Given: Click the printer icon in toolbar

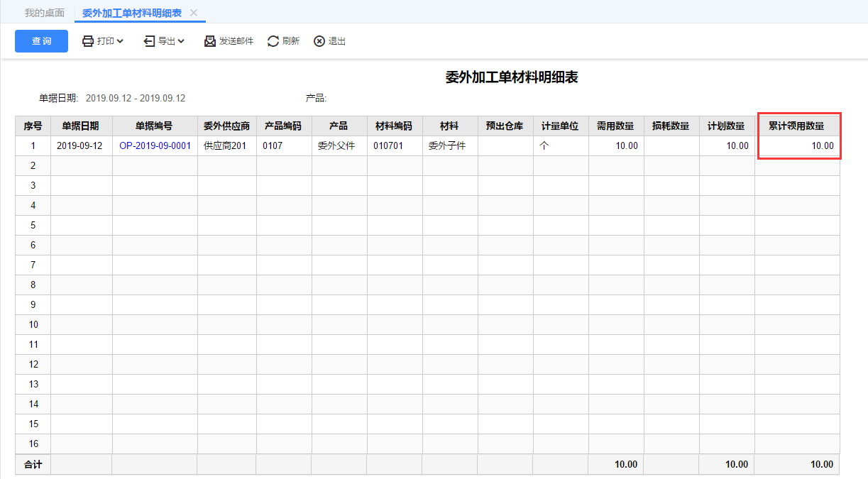Looking at the screenshot, I should (x=88, y=41).
